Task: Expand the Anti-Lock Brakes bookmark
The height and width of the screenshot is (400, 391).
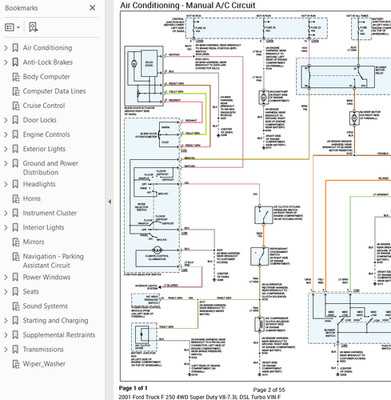Action: [x=5, y=62]
